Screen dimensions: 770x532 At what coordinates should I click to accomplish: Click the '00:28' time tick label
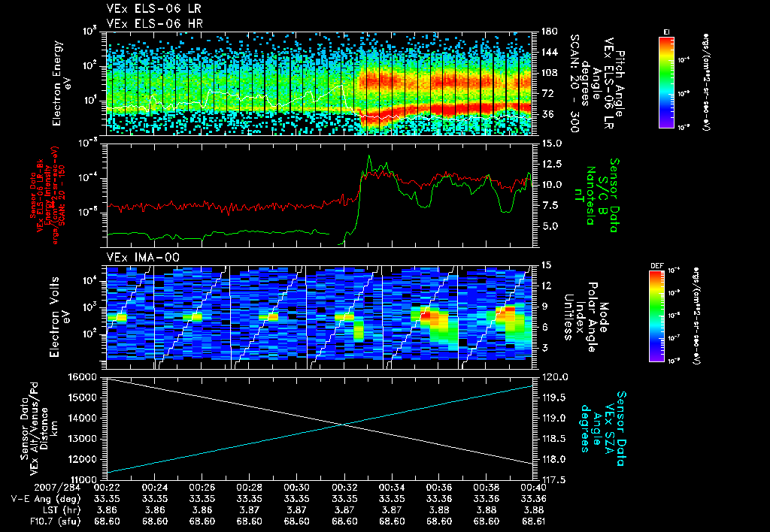click(249, 488)
